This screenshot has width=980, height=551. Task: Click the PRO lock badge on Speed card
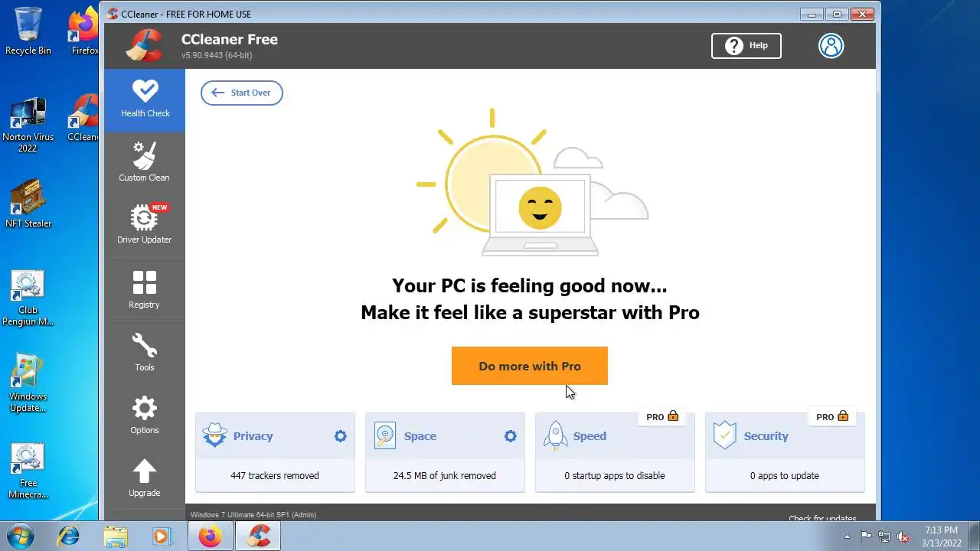662,417
